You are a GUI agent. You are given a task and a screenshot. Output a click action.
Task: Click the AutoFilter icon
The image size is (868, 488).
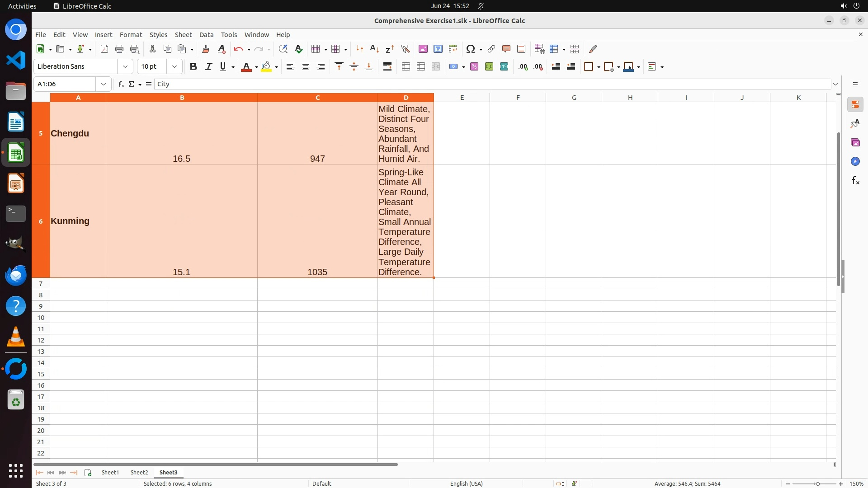click(405, 49)
